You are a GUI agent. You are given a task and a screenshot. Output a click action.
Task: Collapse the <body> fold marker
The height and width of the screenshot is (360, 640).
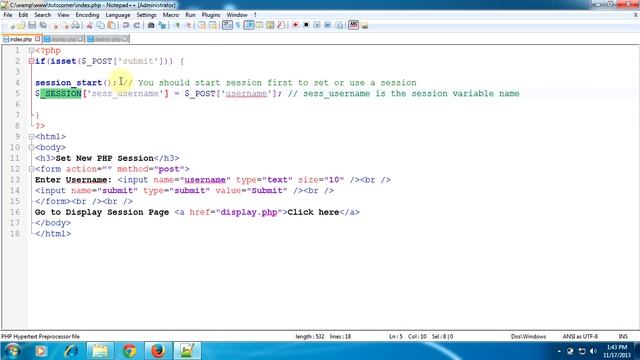(x=31, y=147)
